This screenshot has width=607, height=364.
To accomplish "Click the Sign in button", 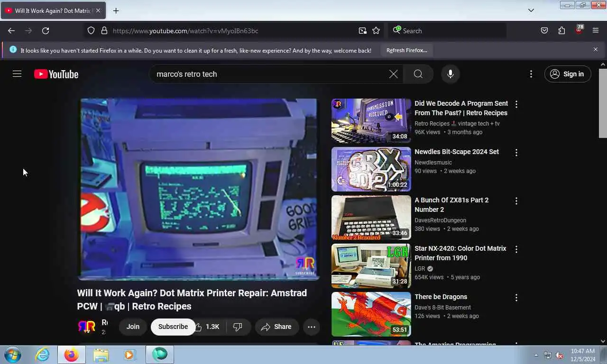I will pyautogui.click(x=568, y=74).
